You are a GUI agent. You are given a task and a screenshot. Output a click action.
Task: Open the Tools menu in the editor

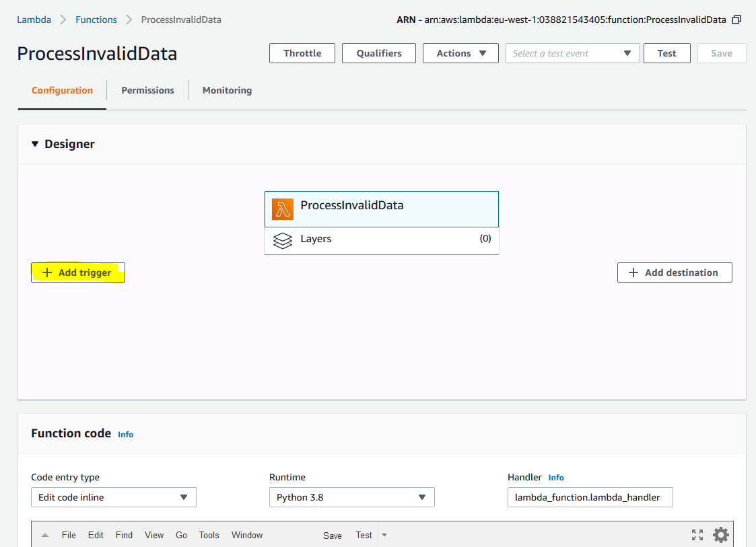[x=209, y=535]
